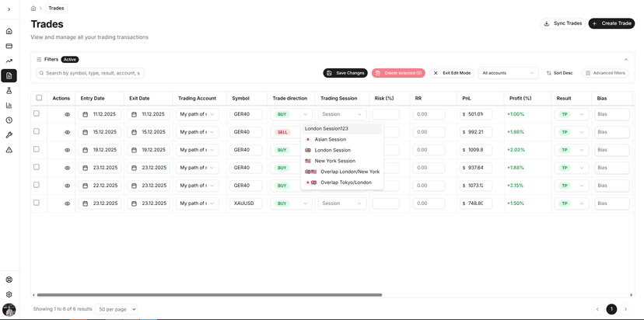Click the Trades breadcrumb label
Screen dimensions: 644x320
click(x=56, y=9)
